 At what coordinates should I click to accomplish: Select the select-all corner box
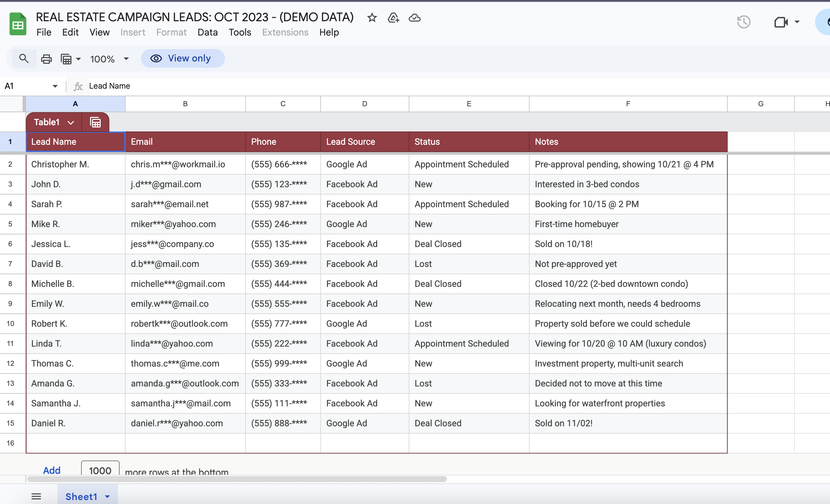(12, 104)
